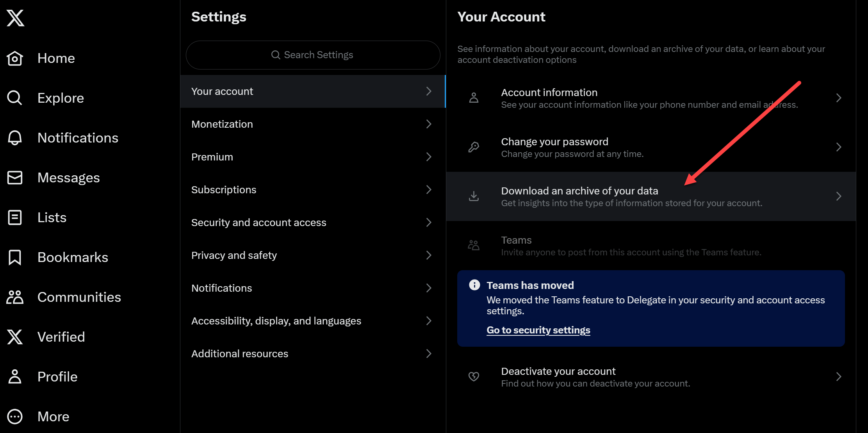This screenshot has width=868, height=433.
Task: Click the X (Twitter) logo icon
Action: (16, 16)
